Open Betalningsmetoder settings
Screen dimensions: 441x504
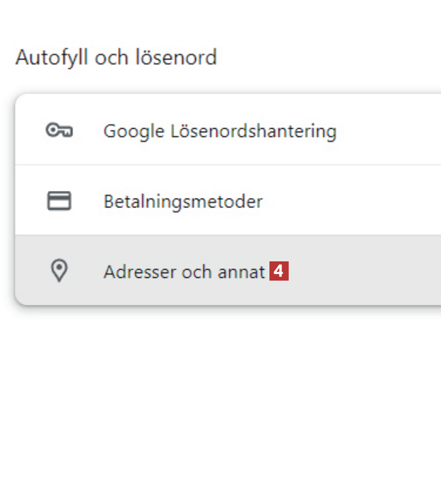[x=183, y=201]
